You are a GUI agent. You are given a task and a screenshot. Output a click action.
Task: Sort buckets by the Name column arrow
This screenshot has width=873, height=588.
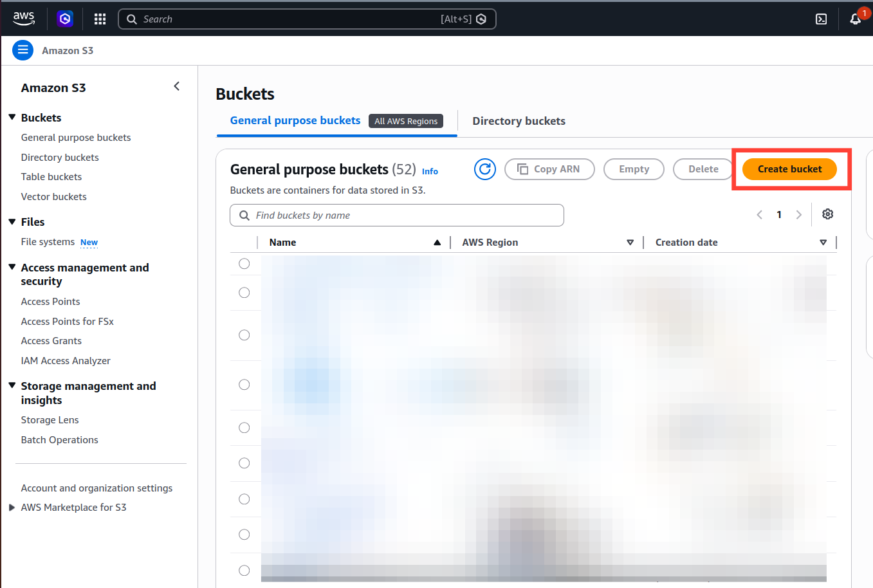click(x=437, y=243)
